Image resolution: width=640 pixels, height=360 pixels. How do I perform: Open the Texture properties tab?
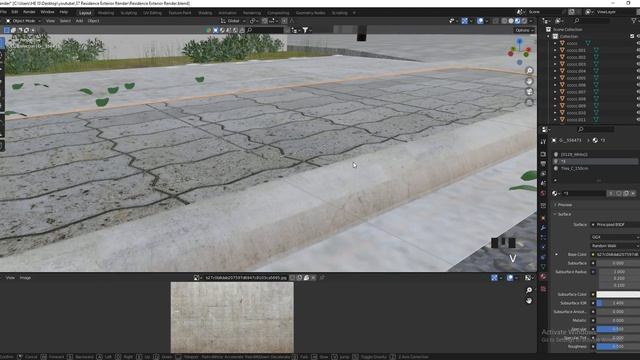coord(543,289)
